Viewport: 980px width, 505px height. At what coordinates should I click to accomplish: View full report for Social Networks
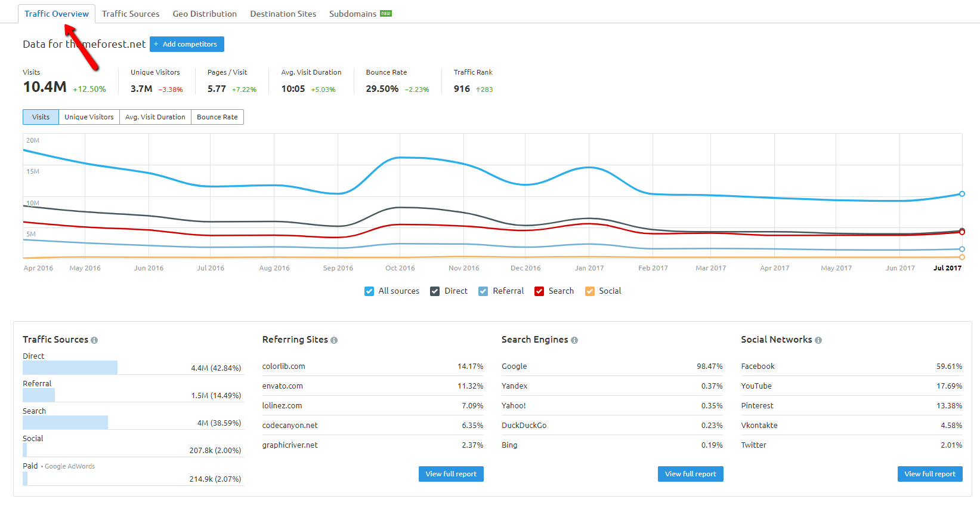(930, 474)
